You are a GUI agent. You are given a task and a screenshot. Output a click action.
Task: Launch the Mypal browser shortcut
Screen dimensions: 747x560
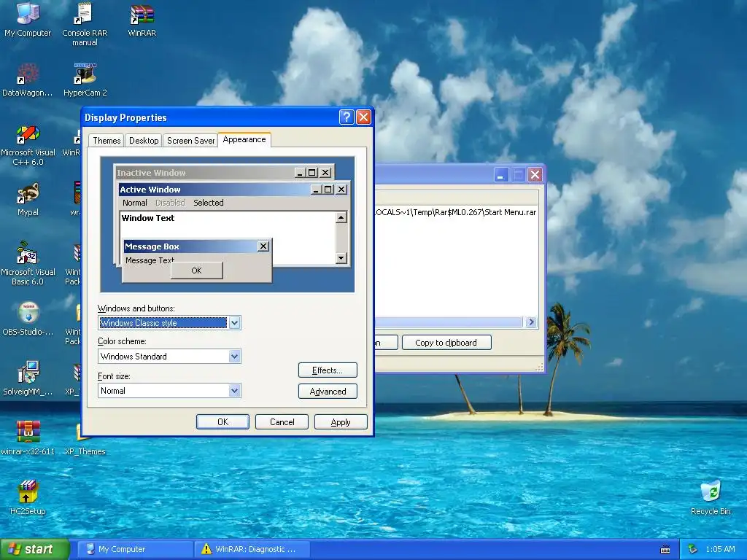pyautogui.click(x=28, y=200)
